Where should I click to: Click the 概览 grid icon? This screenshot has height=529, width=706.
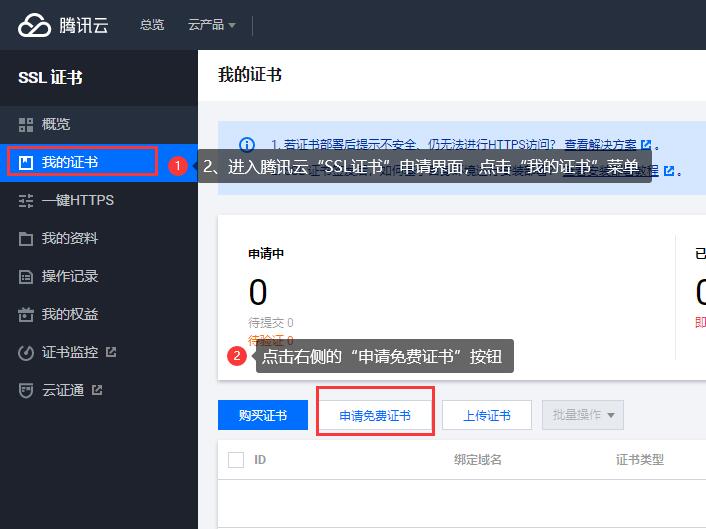26,124
